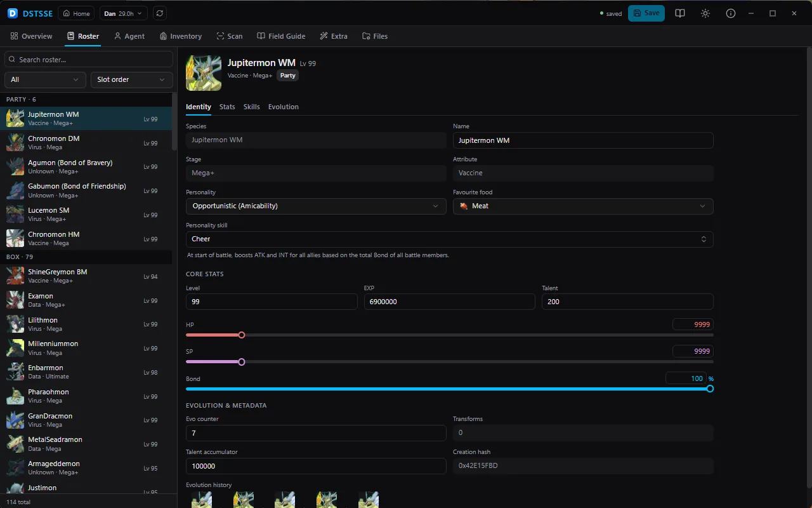Select Millenniummon portrait icon
The height and width of the screenshot is (508, 812).
click(x=15, y=348)
